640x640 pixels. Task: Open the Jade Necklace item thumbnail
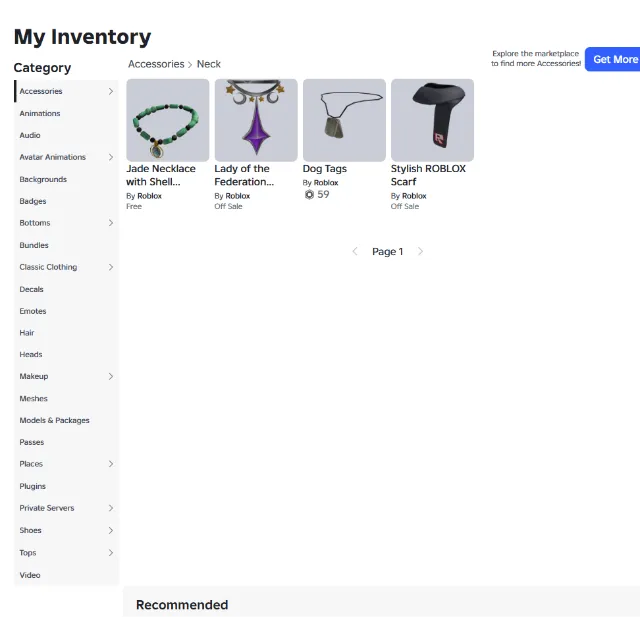[x=168, y=120]
